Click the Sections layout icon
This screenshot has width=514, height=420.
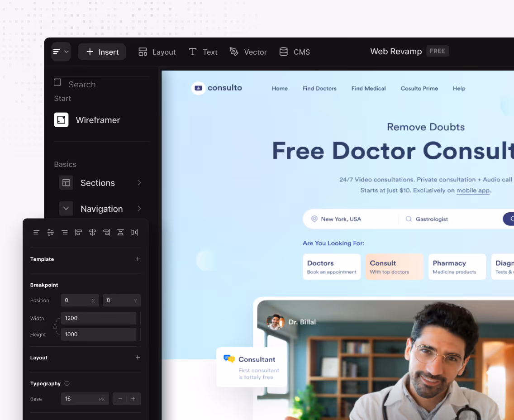tap(66, 183)
